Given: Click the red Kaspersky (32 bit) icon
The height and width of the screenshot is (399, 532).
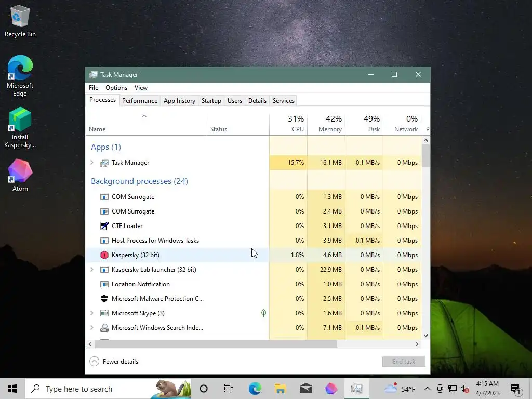Looking at the screenshot, I should 104,255.
